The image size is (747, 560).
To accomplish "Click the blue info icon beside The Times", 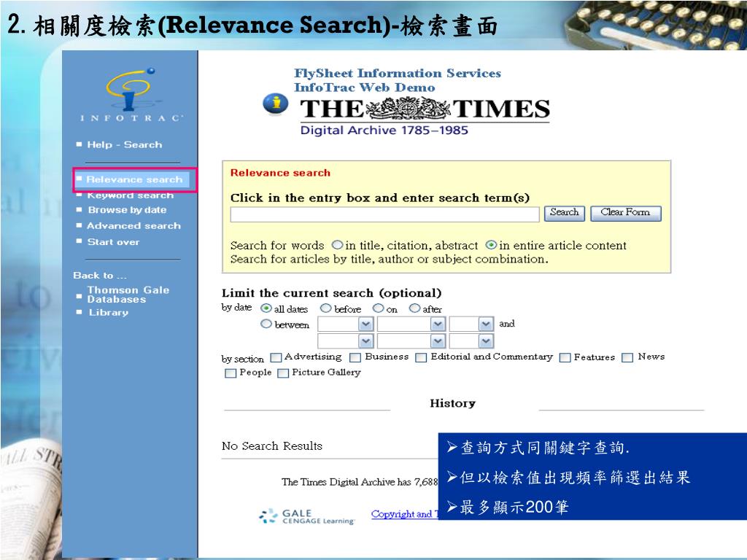I will (275, 104).
